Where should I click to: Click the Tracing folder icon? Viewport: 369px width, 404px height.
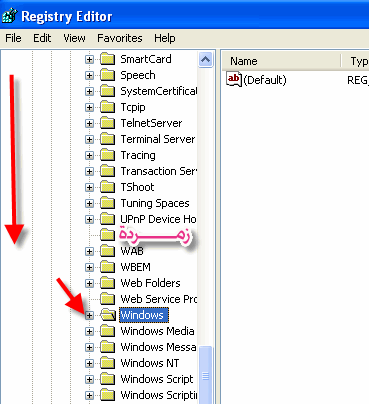click(107, 155)
